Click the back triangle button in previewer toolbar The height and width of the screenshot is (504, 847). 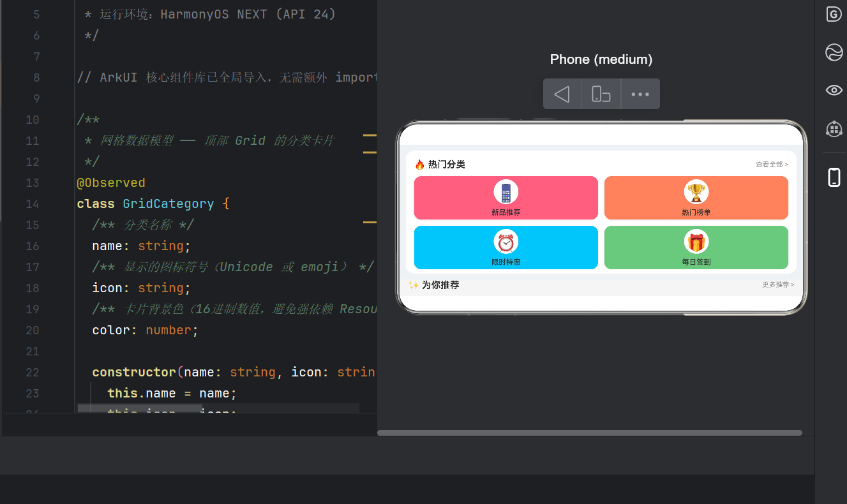[562, 94]
